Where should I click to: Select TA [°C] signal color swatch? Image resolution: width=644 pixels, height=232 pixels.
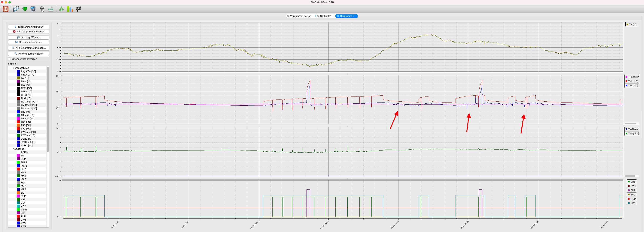(18, 78)
